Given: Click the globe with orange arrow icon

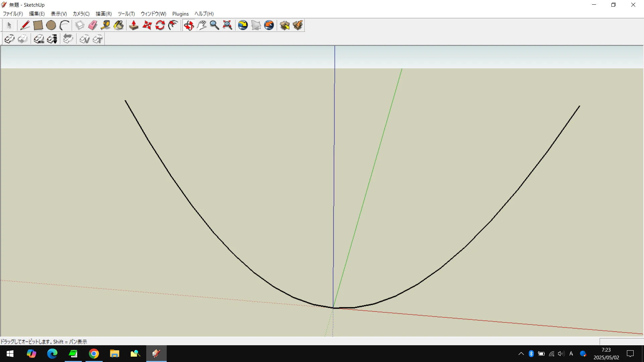Looking at the screenshot, I should coord(269,25).
